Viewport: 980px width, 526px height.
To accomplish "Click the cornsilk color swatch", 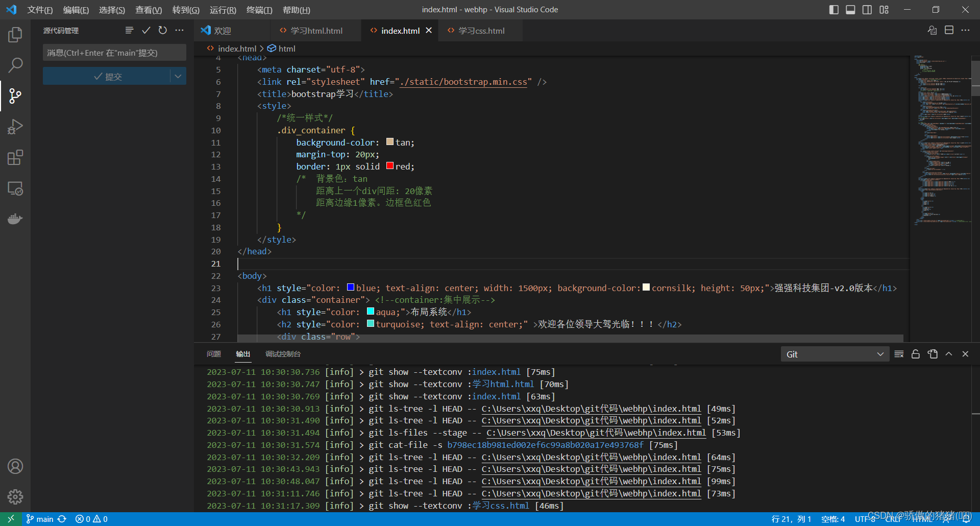I will tap(646, 287).
